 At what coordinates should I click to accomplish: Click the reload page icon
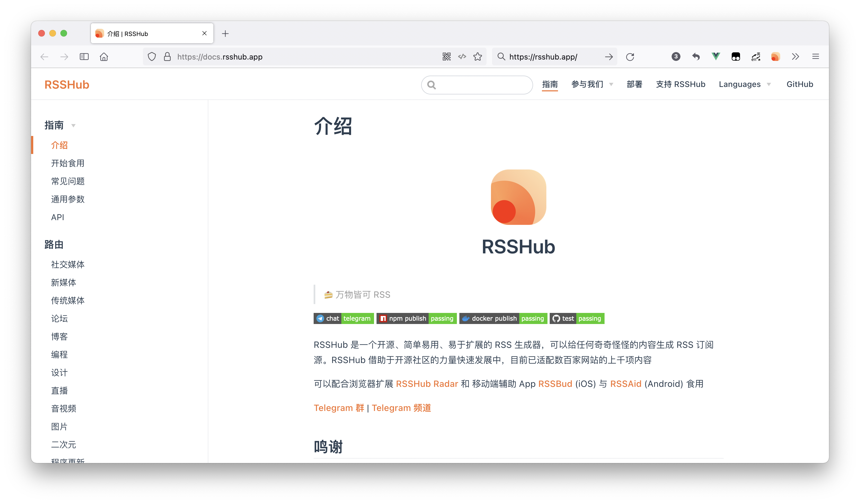coord(630,56)
